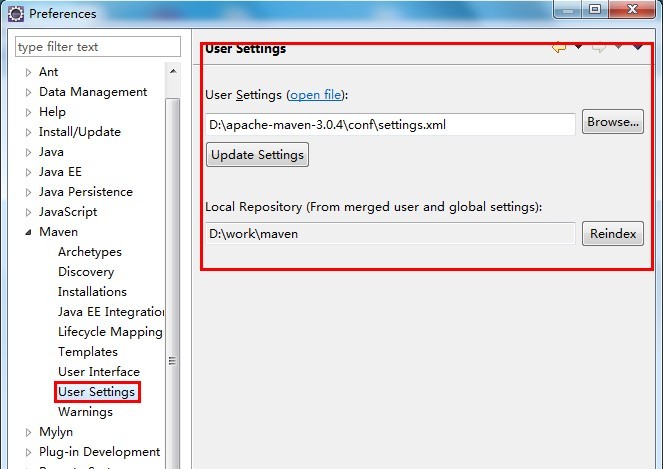Select the Ant label

(48, 72)
